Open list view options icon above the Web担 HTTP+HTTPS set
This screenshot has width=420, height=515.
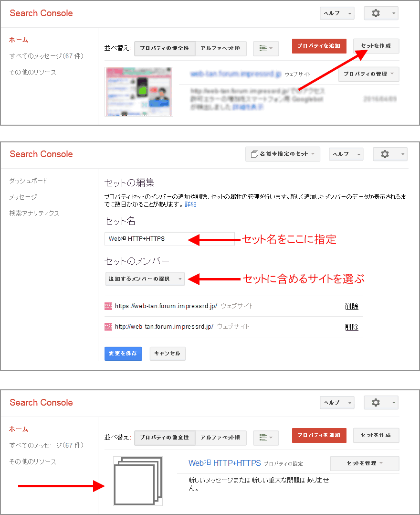266,438
